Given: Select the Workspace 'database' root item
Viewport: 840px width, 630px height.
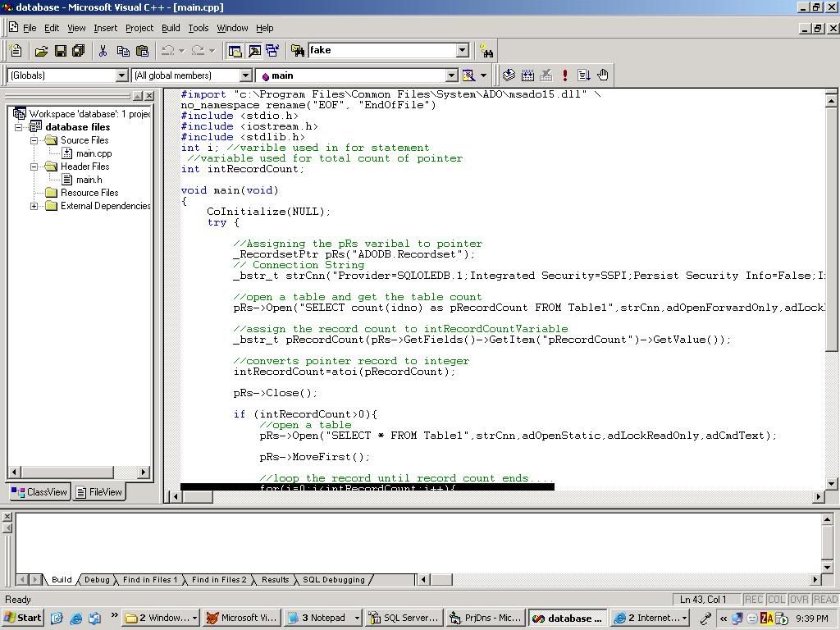Looking at the screenshot, I should 89,114.
